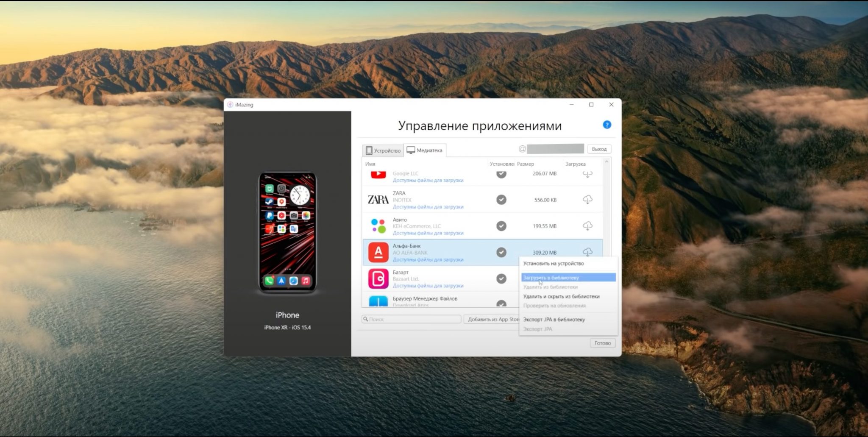Click the iMazing logo in title bar

pyautogui.click(x=230, y=105)
